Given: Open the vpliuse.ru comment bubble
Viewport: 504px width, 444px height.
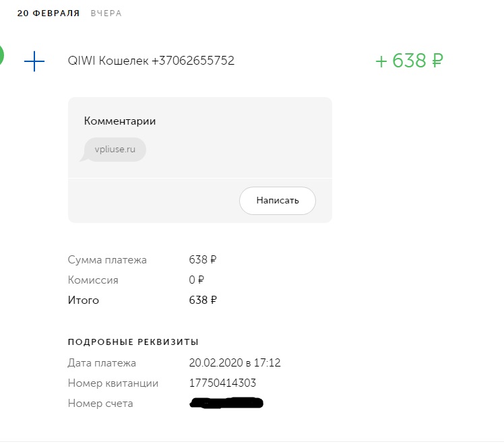Looking at the screenshot, I should (x=115, y=150).
